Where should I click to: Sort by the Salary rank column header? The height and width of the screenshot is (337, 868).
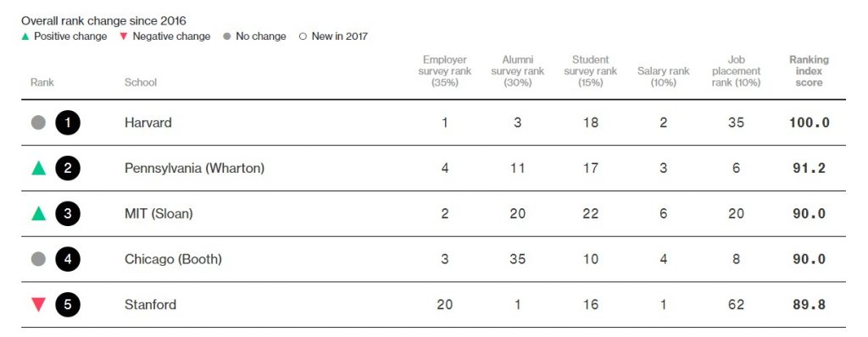tap(663, 76)
